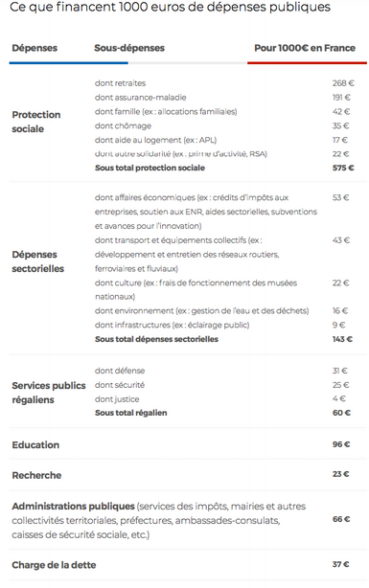The image size is (369, 588).
Task: Select the dont culture row
Action: [x=224, y=289]
